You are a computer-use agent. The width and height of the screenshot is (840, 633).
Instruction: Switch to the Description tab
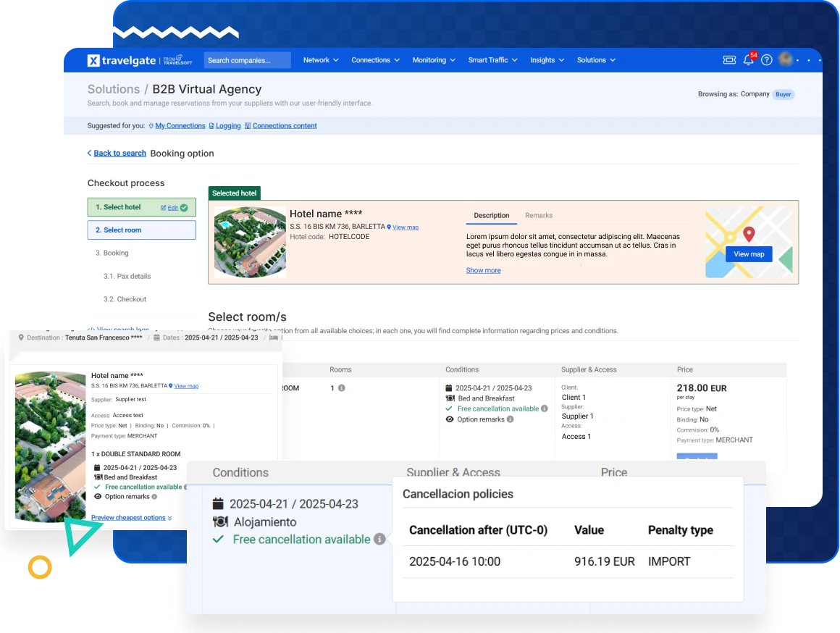pos(491,216)
